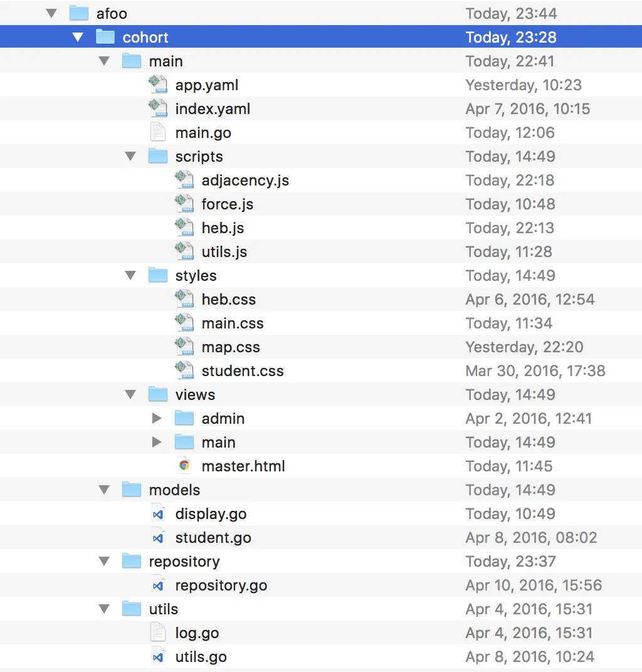Click the afoo folder icon
The image size is (642, 672).
[x=79, y=13]
